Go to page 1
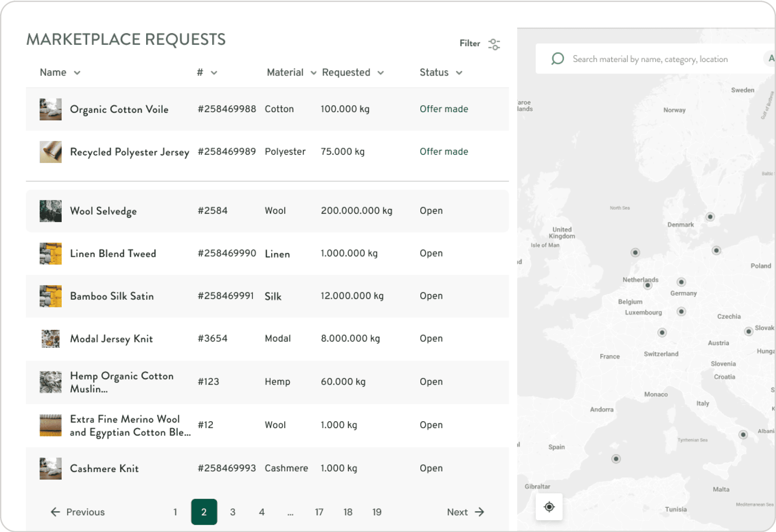Viewport: 776px width, 532px height. [175, 512]
